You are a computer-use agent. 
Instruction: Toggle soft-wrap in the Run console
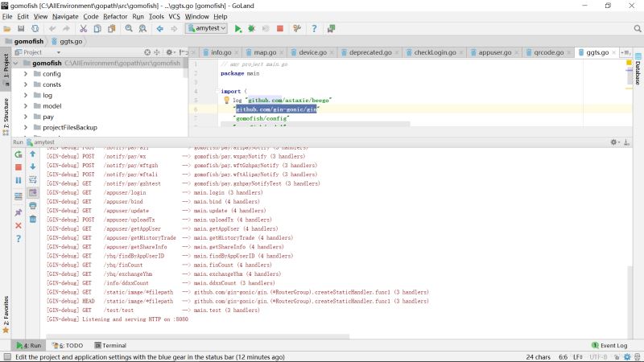coord(33,180)
